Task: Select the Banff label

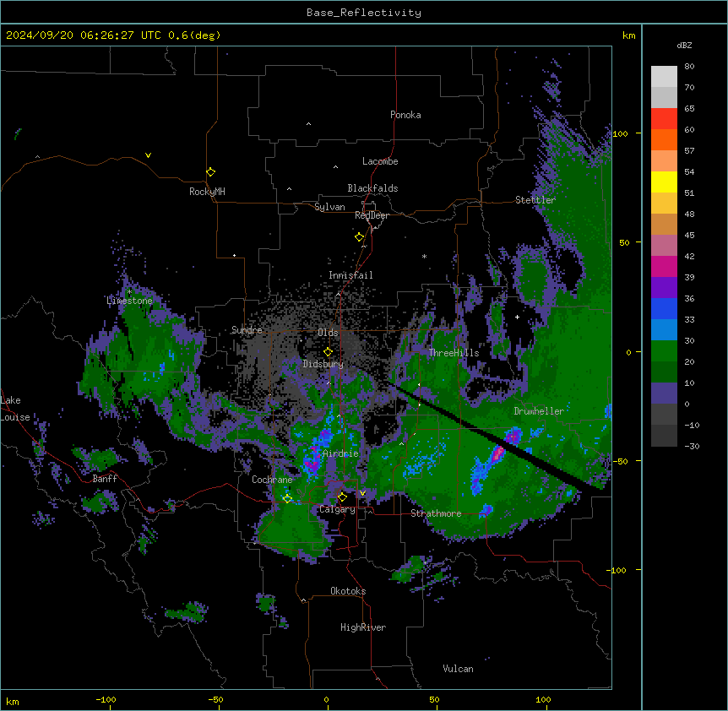Action: (105, 479)
